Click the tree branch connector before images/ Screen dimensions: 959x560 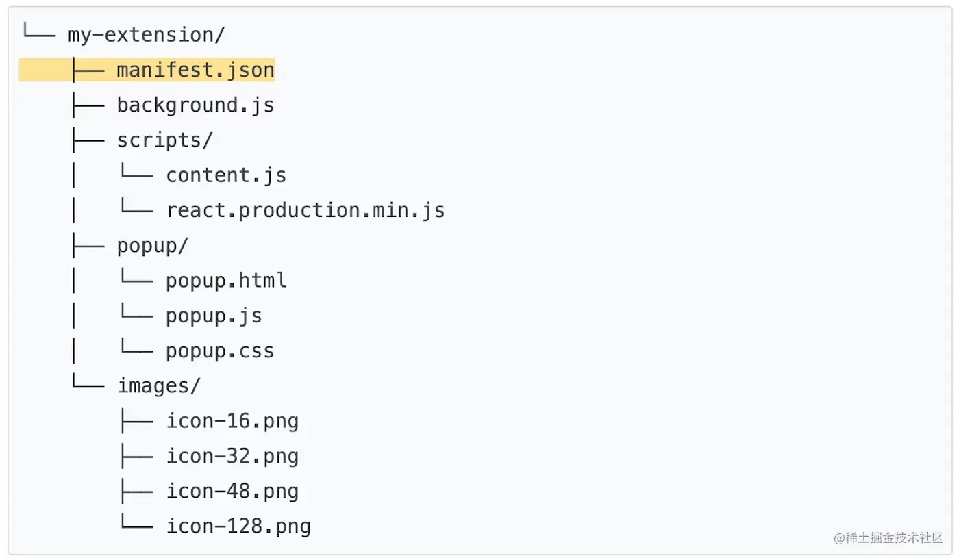[x=88, y=385]
